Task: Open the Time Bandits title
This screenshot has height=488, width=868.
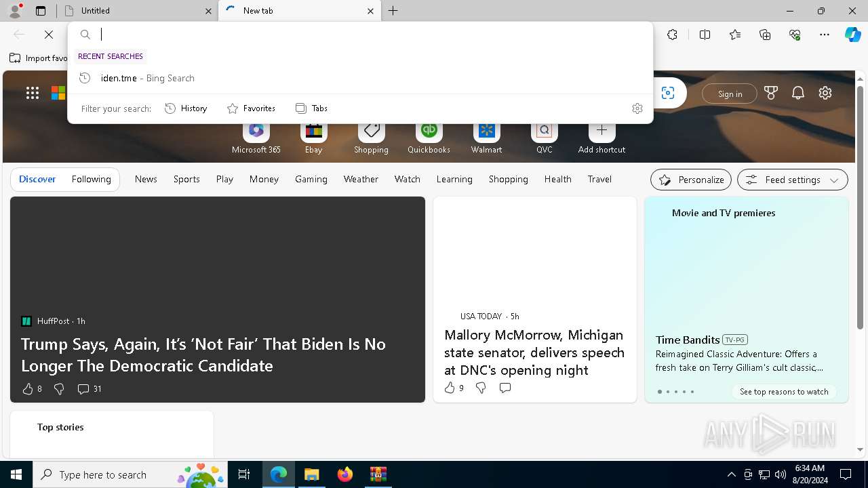Action: click(x=688, y=340)
